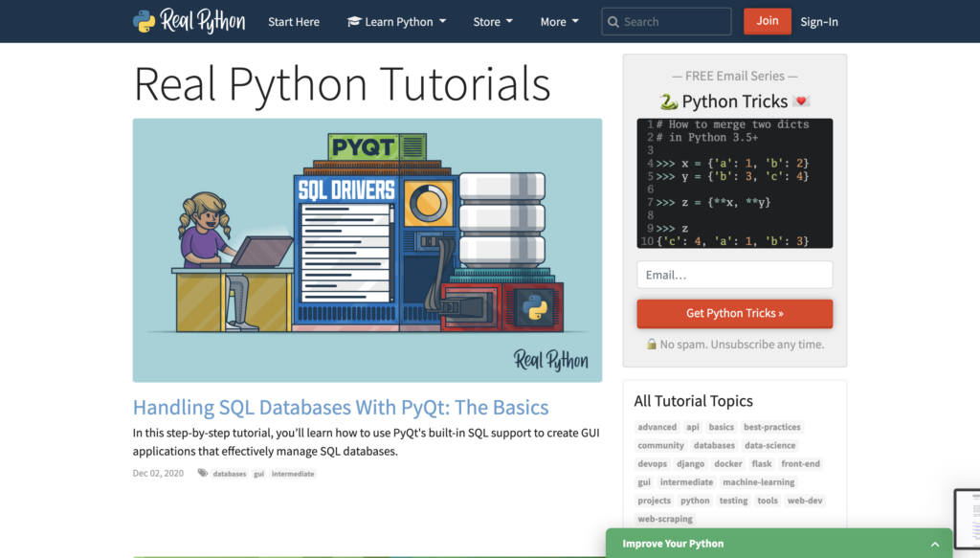Select the intermediate tag in All Tutorial Topics
This screenshot has height=558, width=980.
[x=686, y=482]
